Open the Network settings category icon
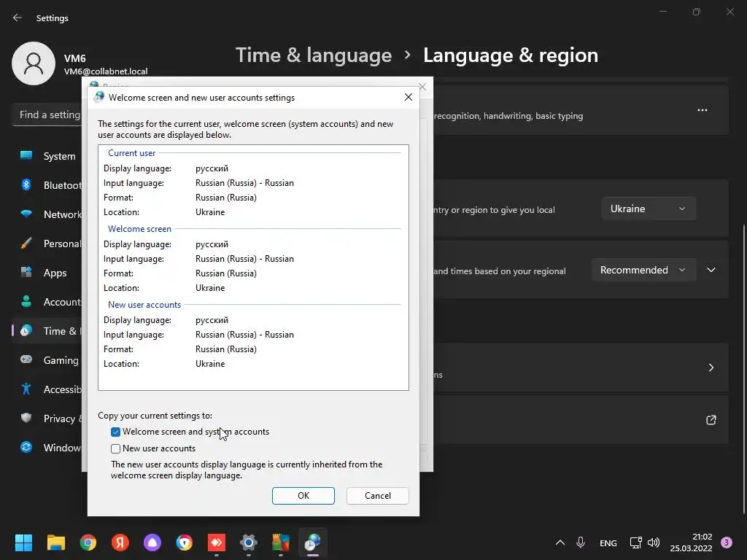 tap(26, 214)
